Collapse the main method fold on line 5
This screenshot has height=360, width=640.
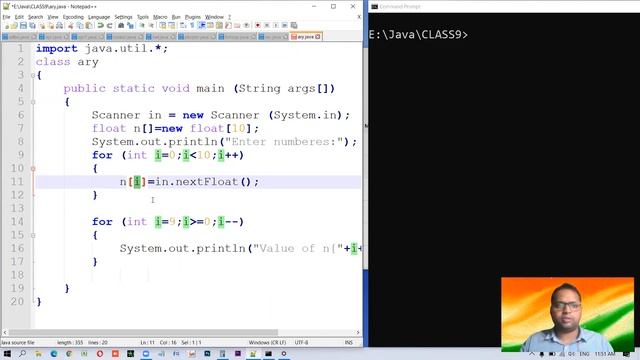pyautogui.click(x=33, y=102)
